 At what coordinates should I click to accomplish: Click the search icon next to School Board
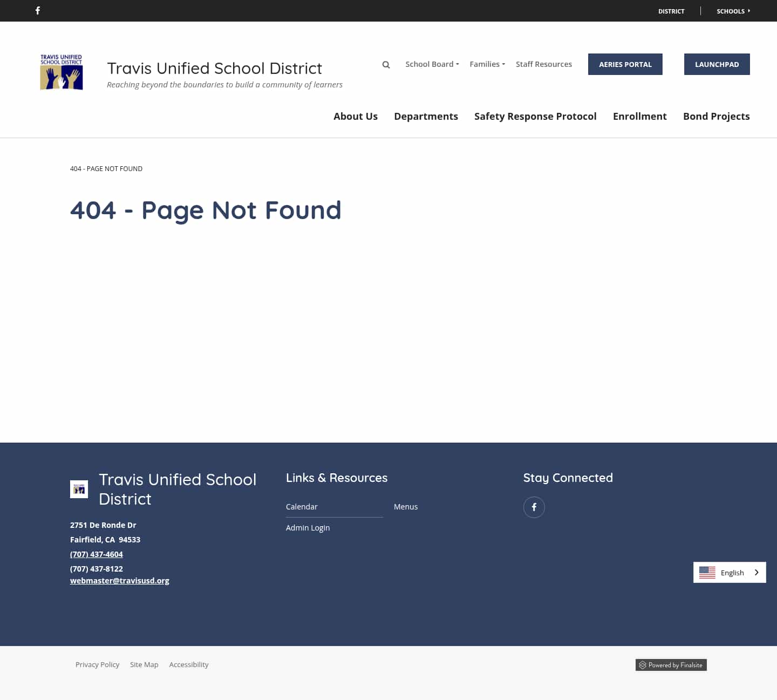pyautogui.click(x=386, y=64)
